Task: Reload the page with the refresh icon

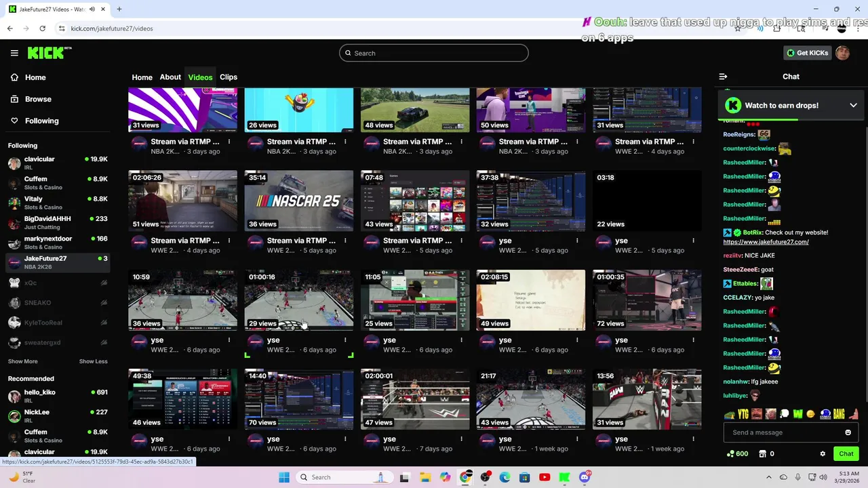Action: pos(42,28)
